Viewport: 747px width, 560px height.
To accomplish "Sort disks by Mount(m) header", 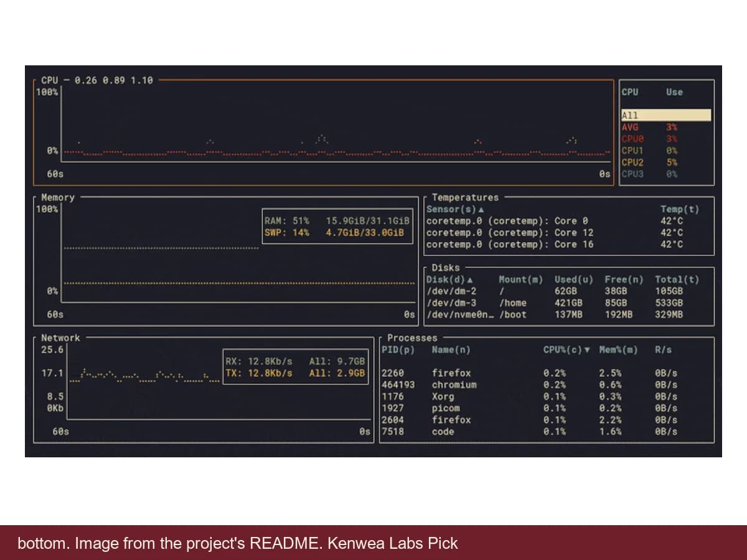I will click(x=521, y=279).
